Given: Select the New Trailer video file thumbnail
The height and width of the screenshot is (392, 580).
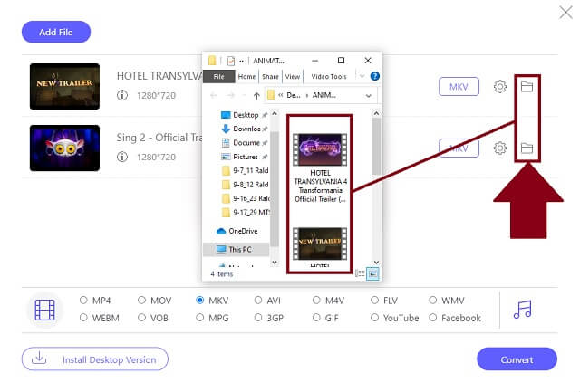Looking at the screenshot, I should pyautogui.click(x=320, y=244).
